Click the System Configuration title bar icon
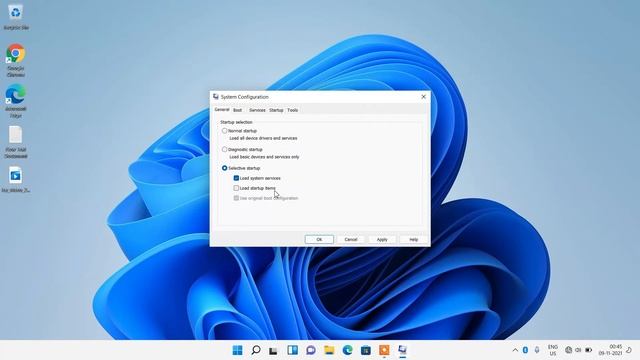This screenshot has height=360, width=640. pyautogui.click(x=216, y=97)
